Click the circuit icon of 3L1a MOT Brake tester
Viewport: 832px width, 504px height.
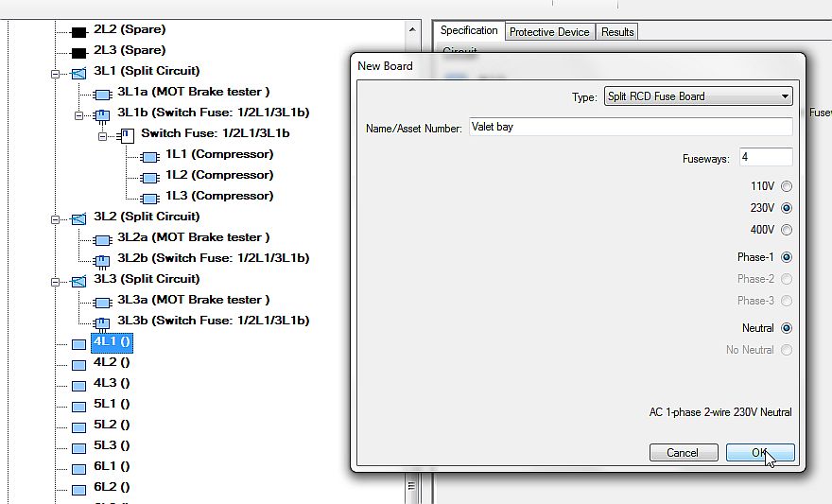click(x=102, y=95)
